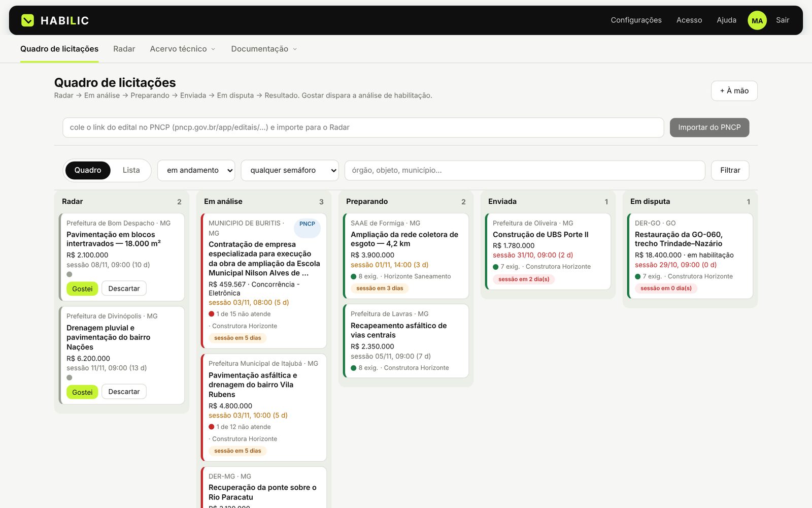
Task: Focus the órgão, objeto, município search field
Action: pyautogui.click(x=525, y=170)
